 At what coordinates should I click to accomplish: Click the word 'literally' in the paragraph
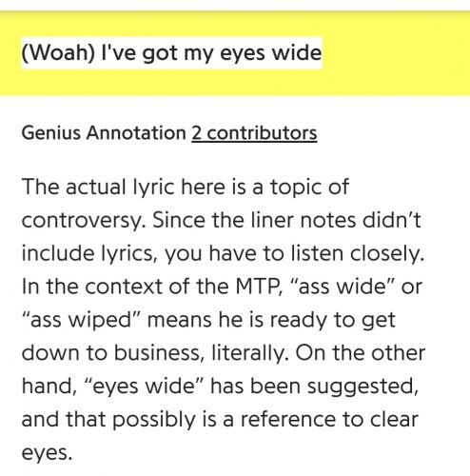pyautogui.click(x=248, y=353)
